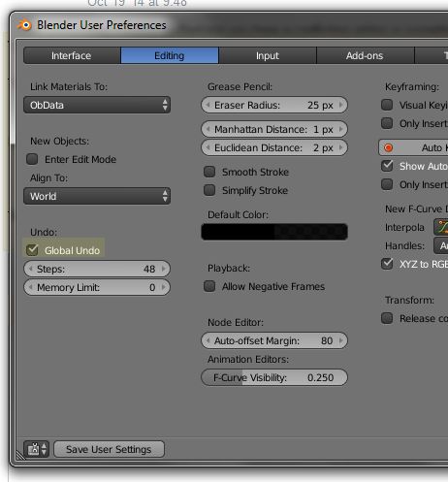448x482 pixels.
Task: Click the Blender User Preferences title text
Action: (x=102, y=25)
